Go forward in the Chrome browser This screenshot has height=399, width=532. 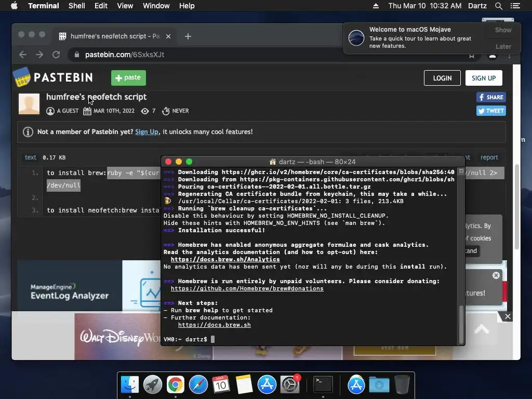point(39,55)
